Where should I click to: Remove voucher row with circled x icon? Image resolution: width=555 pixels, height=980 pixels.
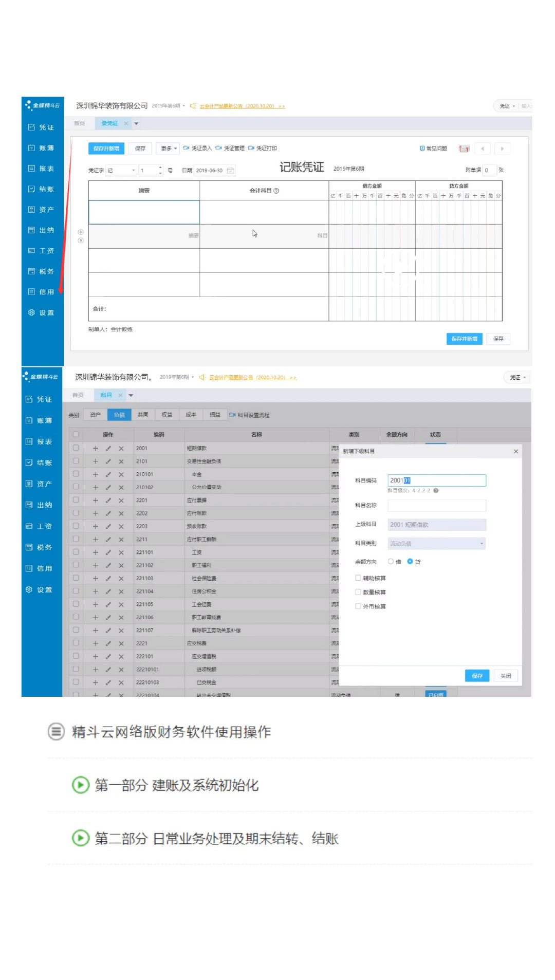[x=81, y=241]
